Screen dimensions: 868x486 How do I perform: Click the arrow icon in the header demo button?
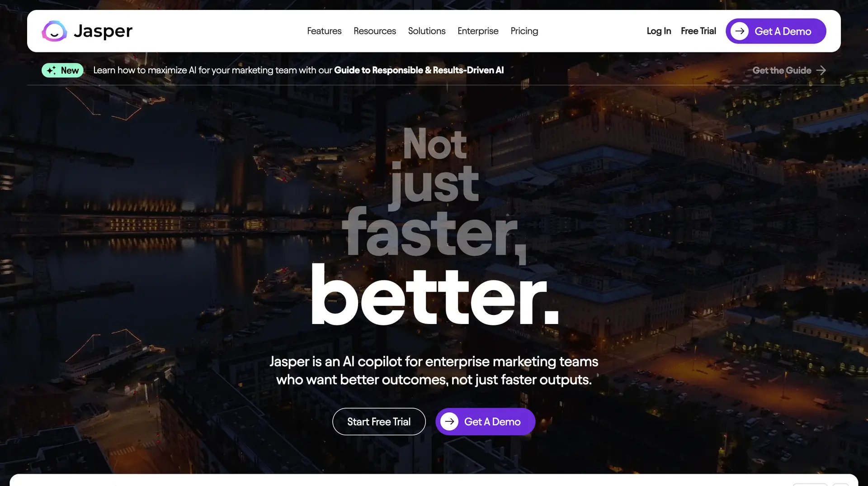[740, 31]
